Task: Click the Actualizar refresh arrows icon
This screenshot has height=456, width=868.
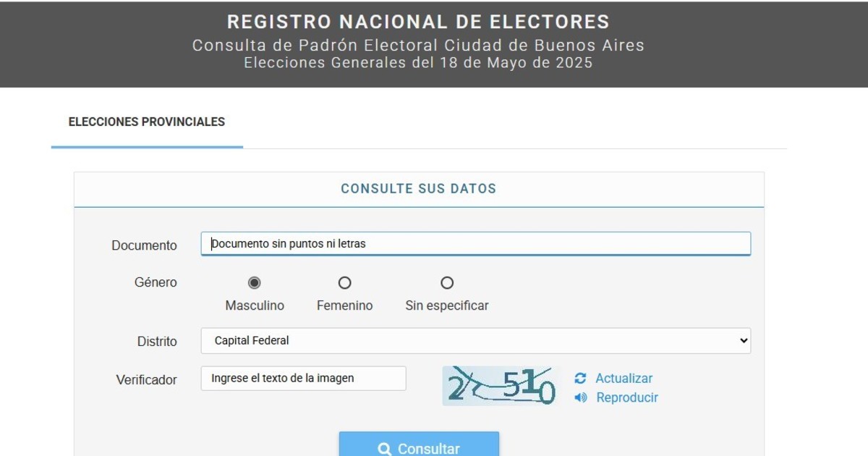Action: [580, 379]
